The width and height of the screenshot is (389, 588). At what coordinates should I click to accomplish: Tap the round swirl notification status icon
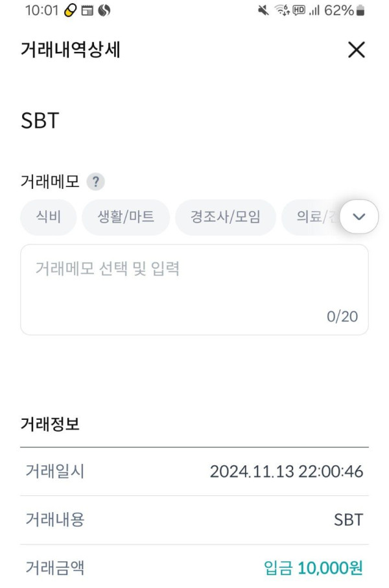(104, 10)
